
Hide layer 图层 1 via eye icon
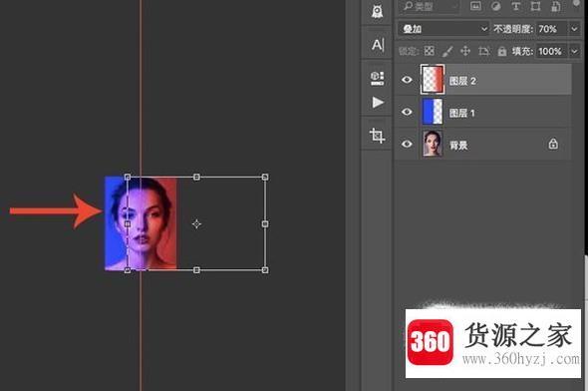point(407,112)
